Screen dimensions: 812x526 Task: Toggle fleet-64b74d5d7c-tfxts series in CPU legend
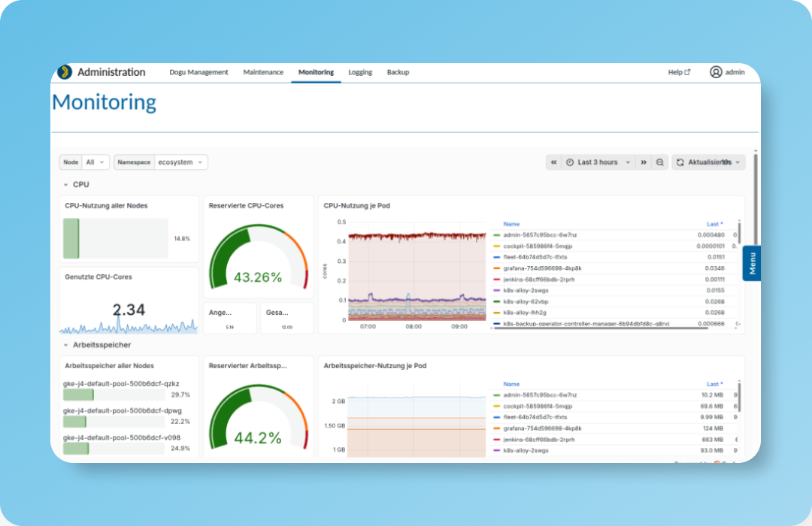(x=535, y=257)
